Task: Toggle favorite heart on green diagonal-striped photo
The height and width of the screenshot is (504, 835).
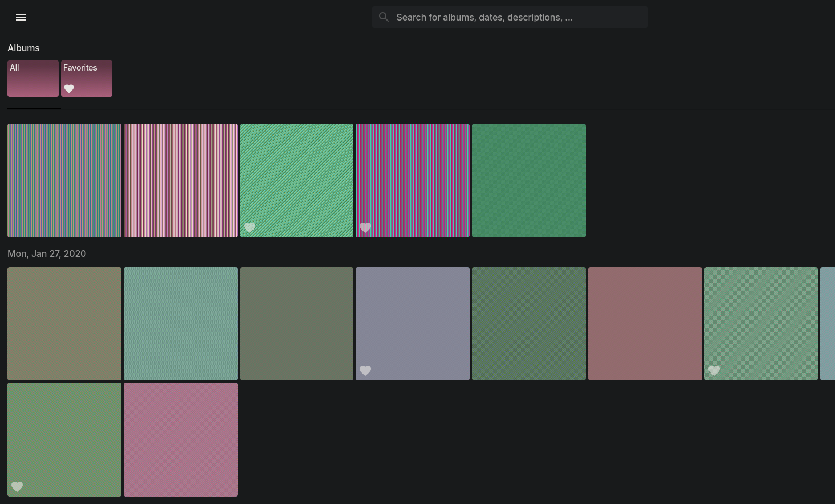Action: point(250,227)
